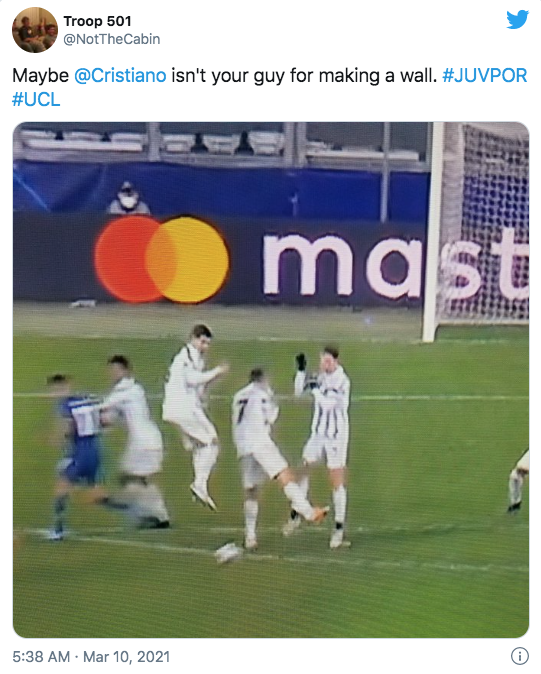Click the player with the black glove

[x=325, y=445]
